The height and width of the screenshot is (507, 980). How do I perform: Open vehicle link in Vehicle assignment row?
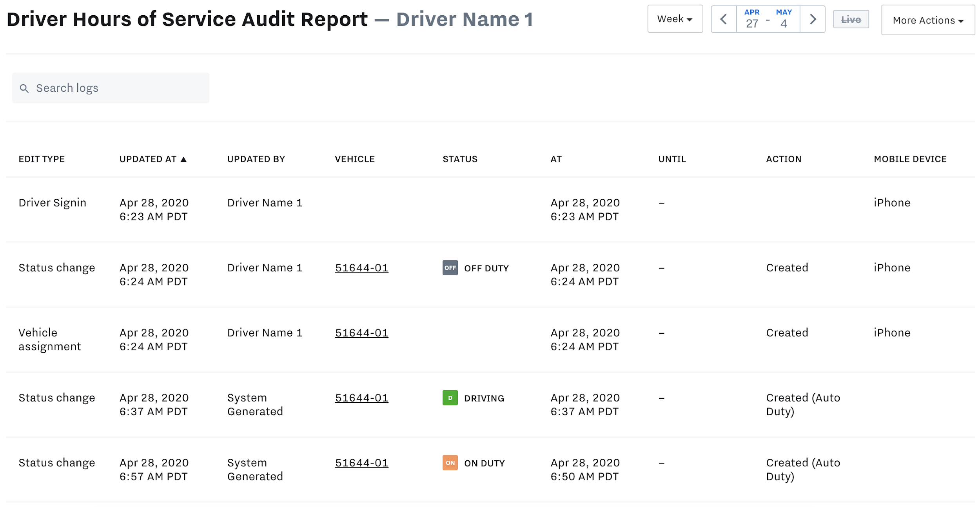point(361,333)
